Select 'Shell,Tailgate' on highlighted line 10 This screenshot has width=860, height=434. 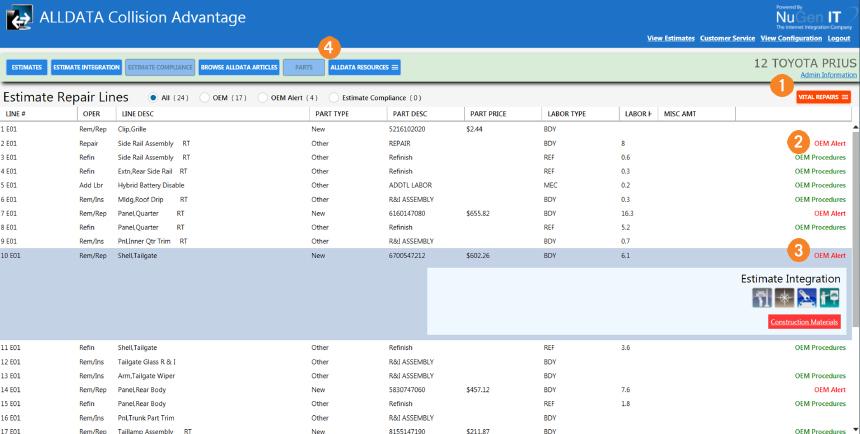tap(138, 256)
